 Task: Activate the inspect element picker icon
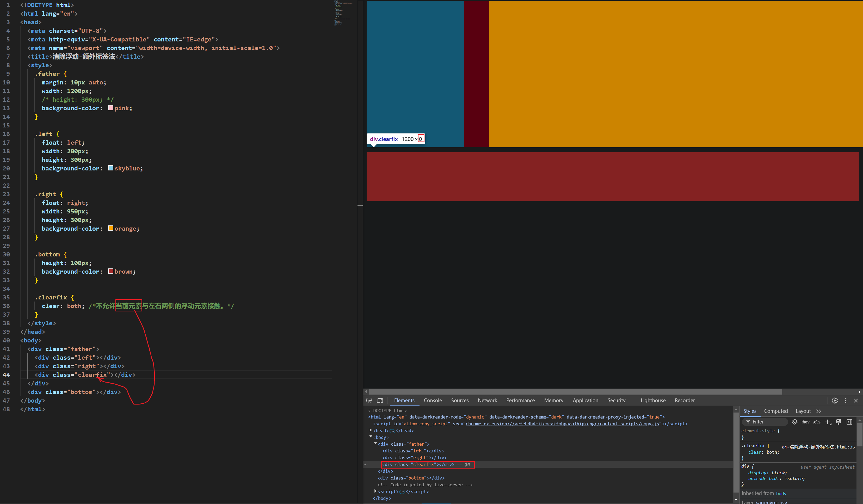click(369, 401)
